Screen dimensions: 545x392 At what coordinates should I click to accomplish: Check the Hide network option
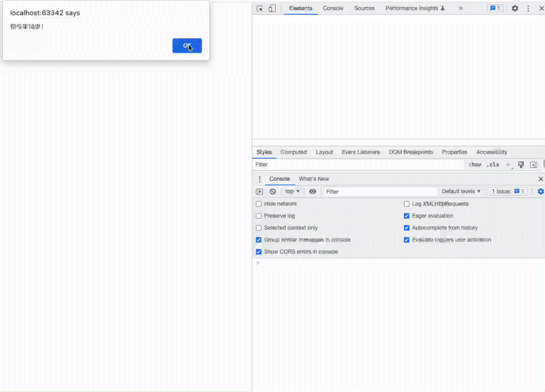point(258,204)
